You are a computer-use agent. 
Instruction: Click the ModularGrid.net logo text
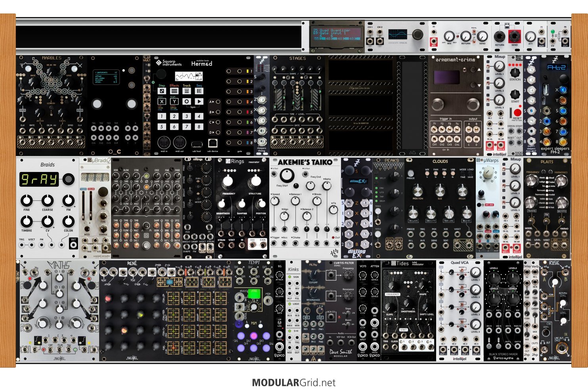pyautogui.click(x=294, y=383)
